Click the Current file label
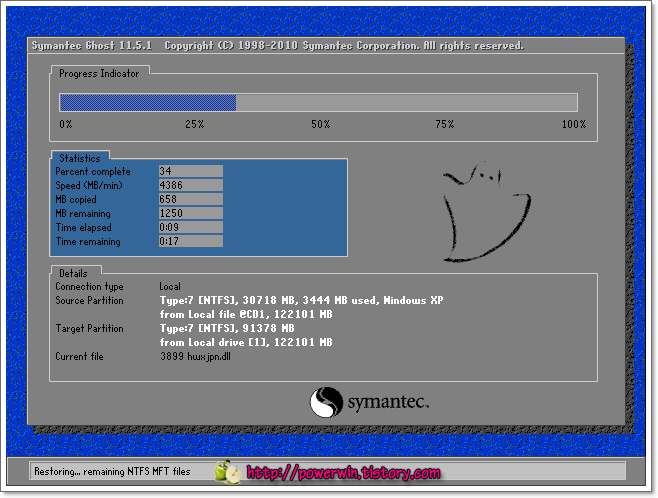The image size is (658, 498). (79, 356)
